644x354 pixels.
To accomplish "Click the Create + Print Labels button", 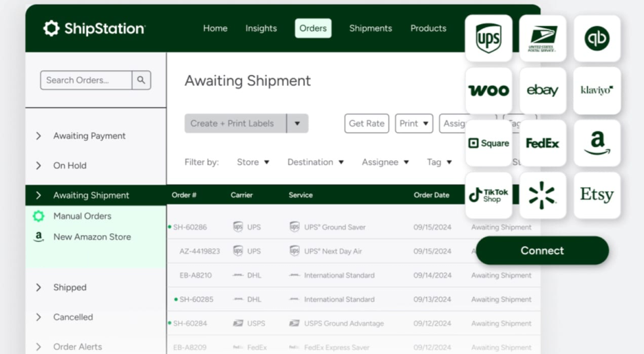I will (x=235, y=123).
